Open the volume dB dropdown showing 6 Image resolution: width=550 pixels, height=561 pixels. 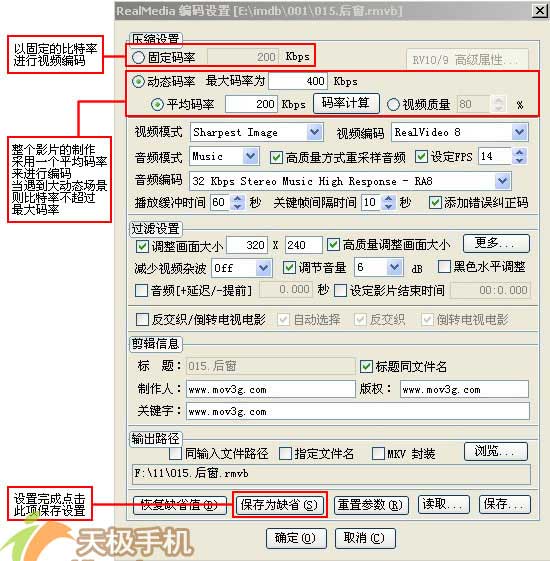click(x=394, y=267)
